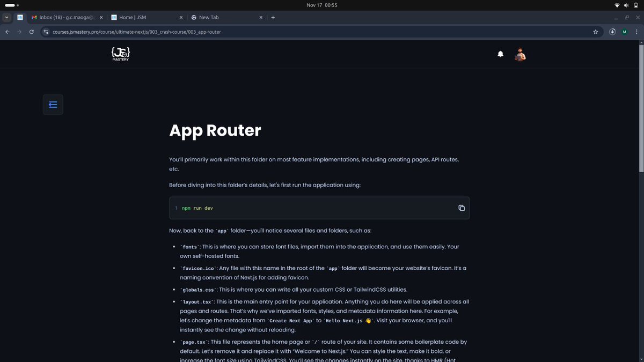This screenshot has width=644, height=362.
Task: Open battery status icon
Action: click(636, 5)
